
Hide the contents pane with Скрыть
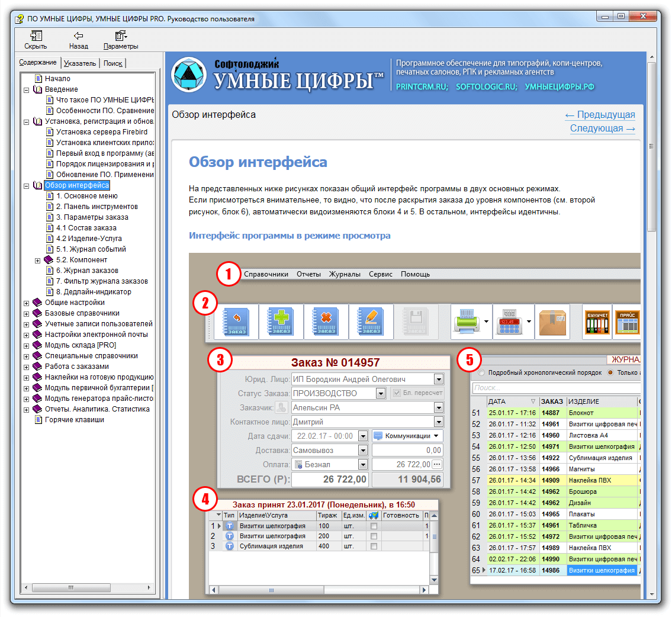click(x=36, y=40)
